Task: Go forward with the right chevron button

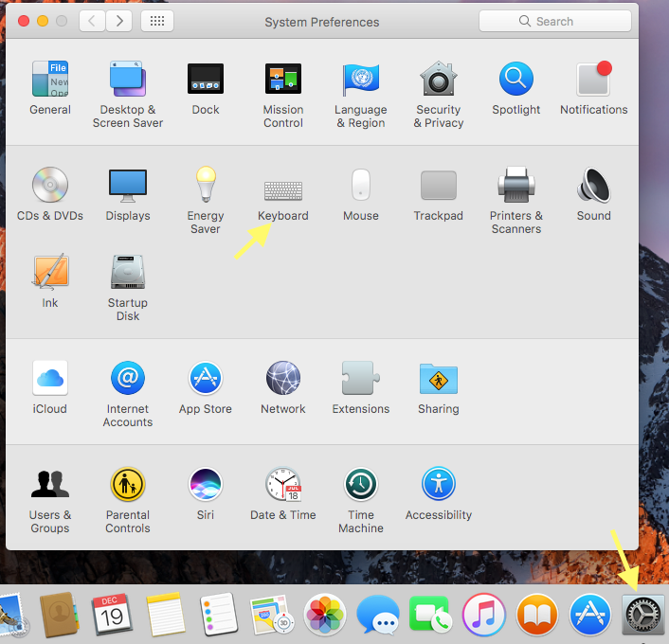Action: [119, 21]
